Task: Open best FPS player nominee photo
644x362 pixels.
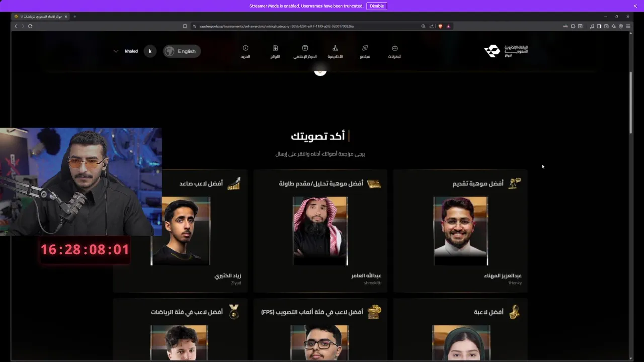Action: click(320, 343)
